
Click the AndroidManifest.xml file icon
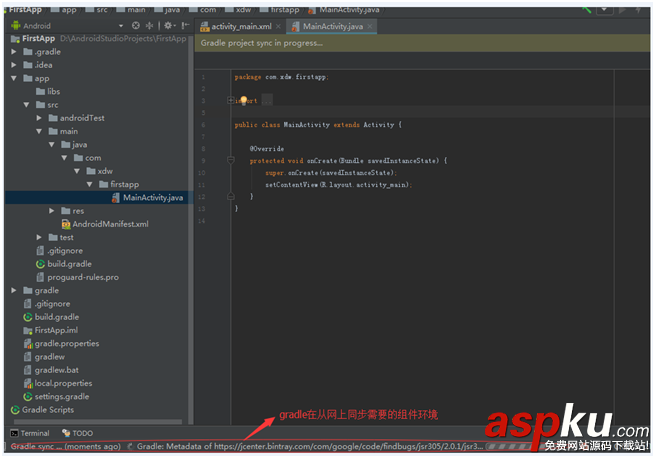point(66,224)
